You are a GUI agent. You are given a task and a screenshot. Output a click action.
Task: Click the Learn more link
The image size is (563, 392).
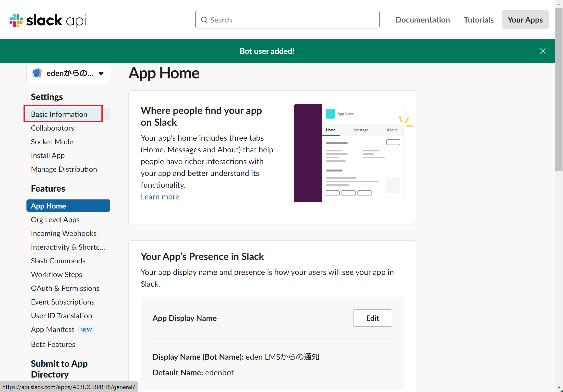160,197
